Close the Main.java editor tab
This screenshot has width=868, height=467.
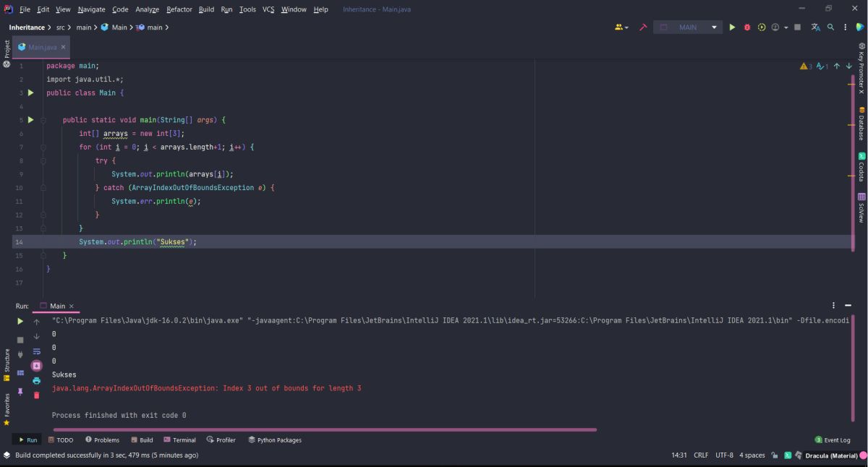click(x=63, y=47)
